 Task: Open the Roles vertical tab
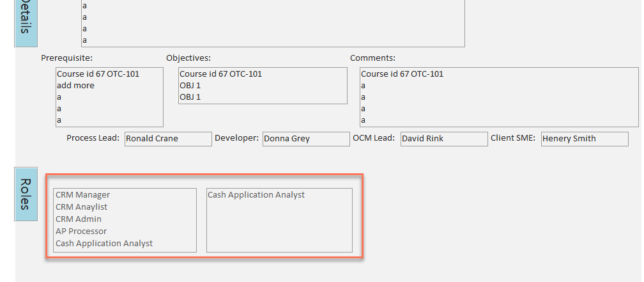point(26,194)
